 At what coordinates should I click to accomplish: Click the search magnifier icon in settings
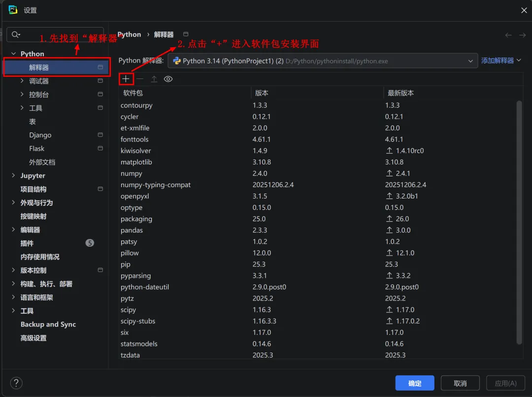[x=16, y=34]
